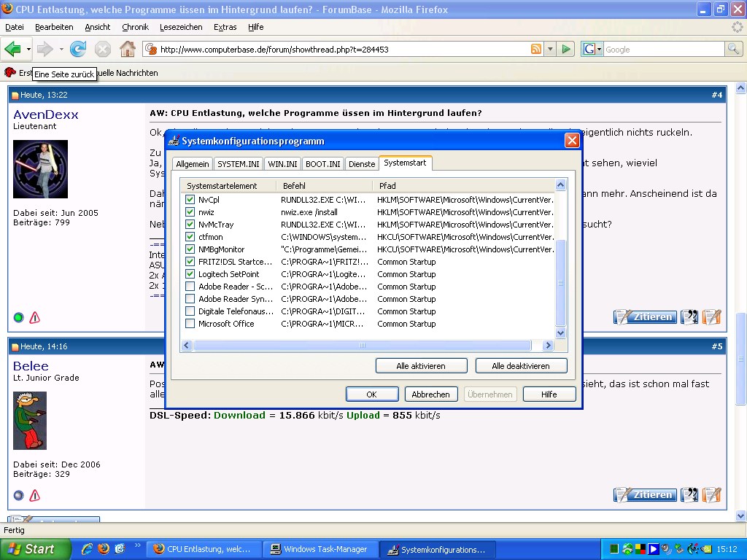Click the startup list scroll-down arrow

[x=561, y=332]
